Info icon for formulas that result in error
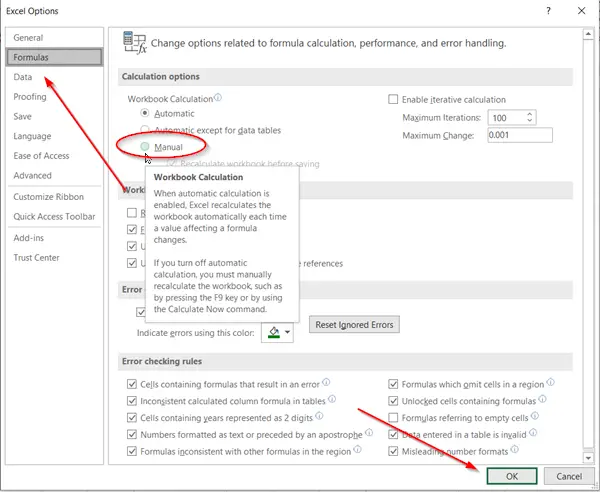This screenshot has height=492, width=600. point(326,382)
